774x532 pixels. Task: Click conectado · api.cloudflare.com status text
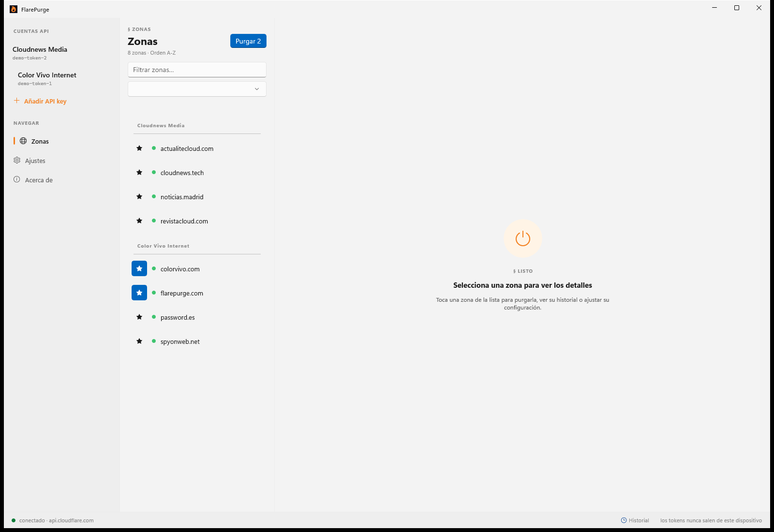[x=57, y=520]
